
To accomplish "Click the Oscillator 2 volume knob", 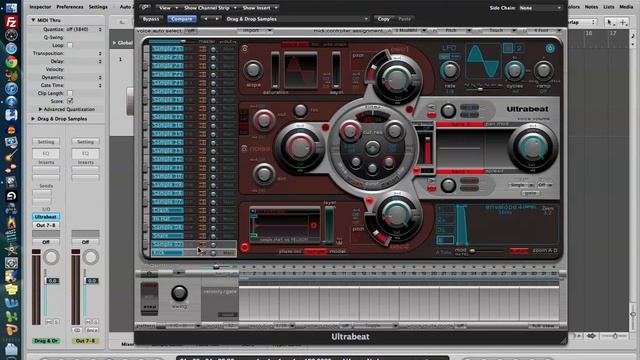I will 396,215.
